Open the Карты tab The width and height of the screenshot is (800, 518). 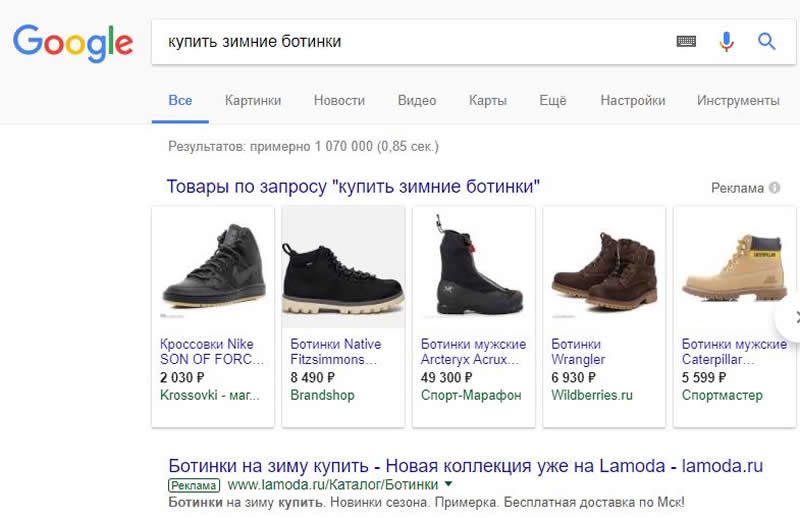[x=488, y=101]
